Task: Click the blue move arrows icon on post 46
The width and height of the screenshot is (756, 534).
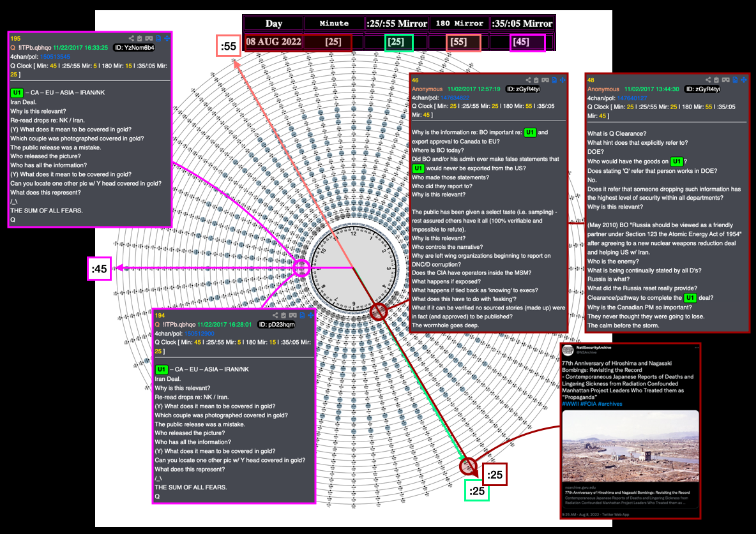Action: pos(563,80)
